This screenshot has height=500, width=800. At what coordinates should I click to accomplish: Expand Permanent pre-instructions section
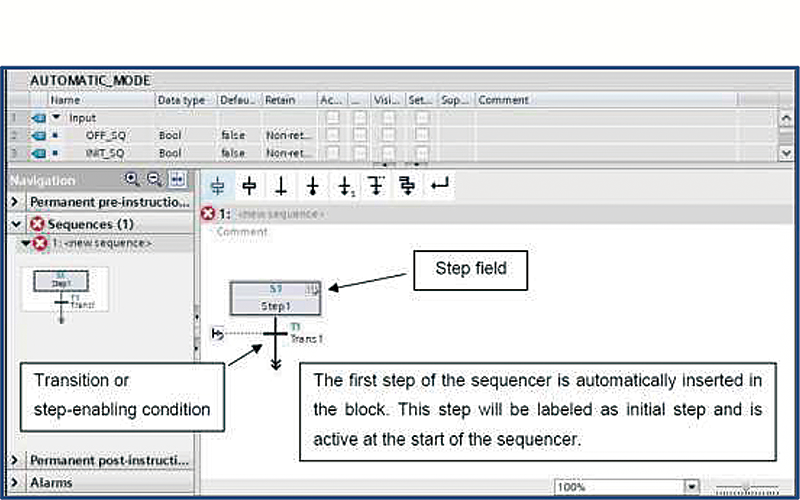15,202
